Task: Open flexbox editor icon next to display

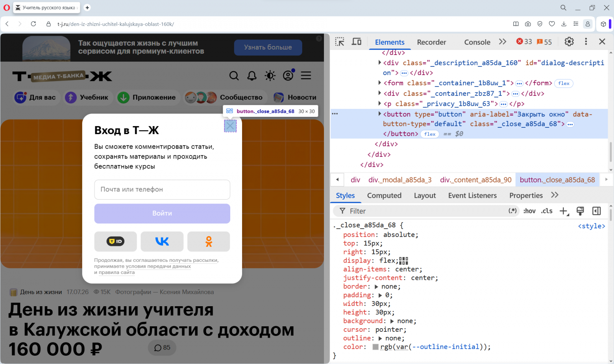Action: coord(403,261)
